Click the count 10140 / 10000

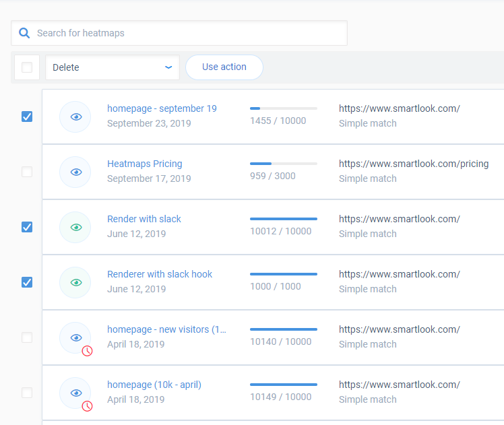click(280, 341)
